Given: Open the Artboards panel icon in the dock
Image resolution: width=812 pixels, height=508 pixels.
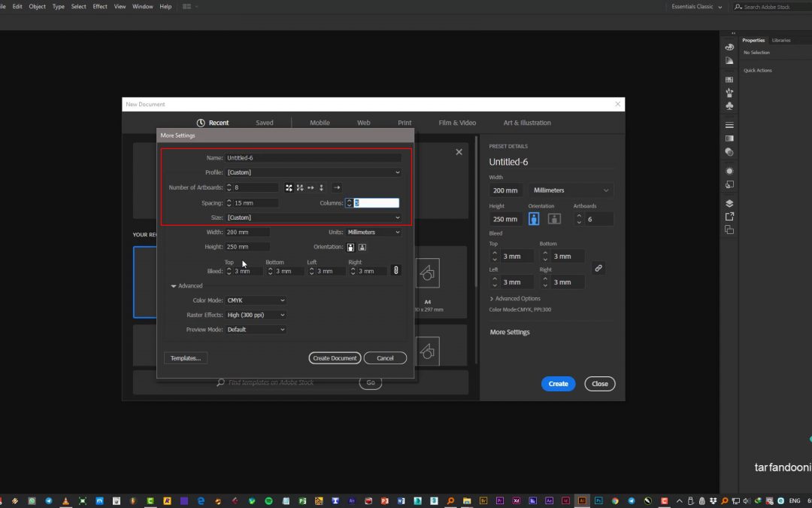Looking at the screenshot, I should [729, 230].
